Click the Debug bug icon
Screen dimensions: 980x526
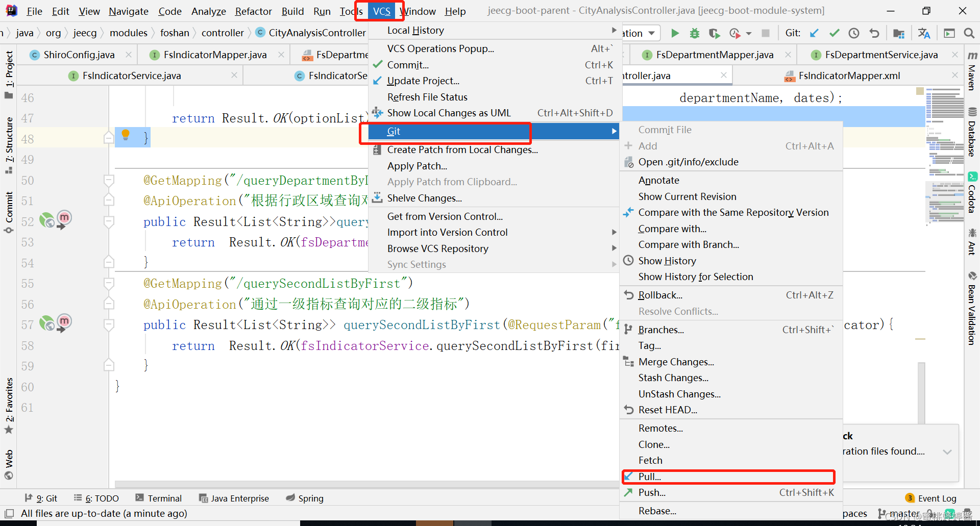694,33
